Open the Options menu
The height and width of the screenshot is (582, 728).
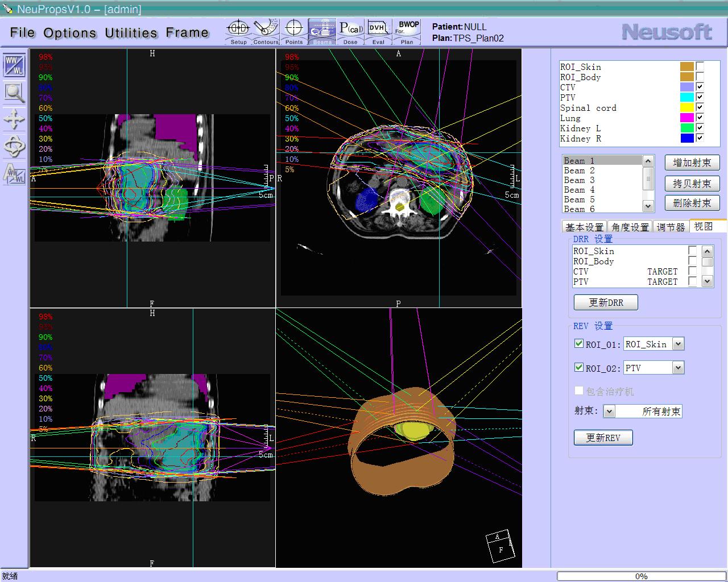70,32
